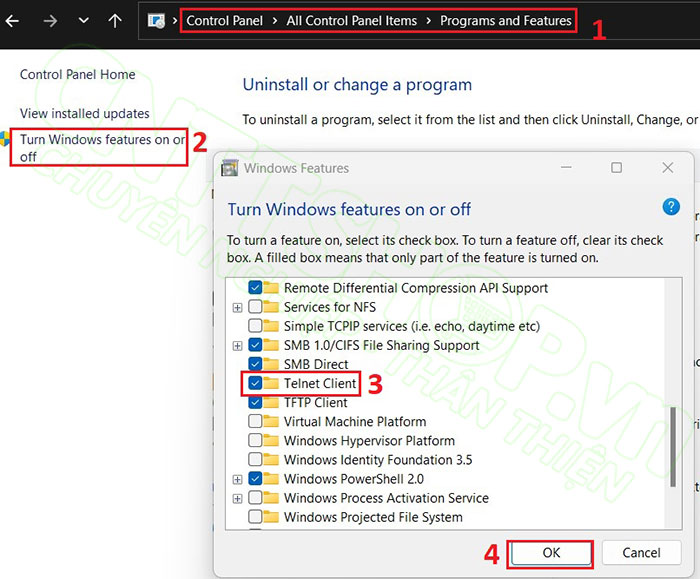Open View installed updates link
The image size is (700, 579).
pyautogui.click(x=85, y=114)
